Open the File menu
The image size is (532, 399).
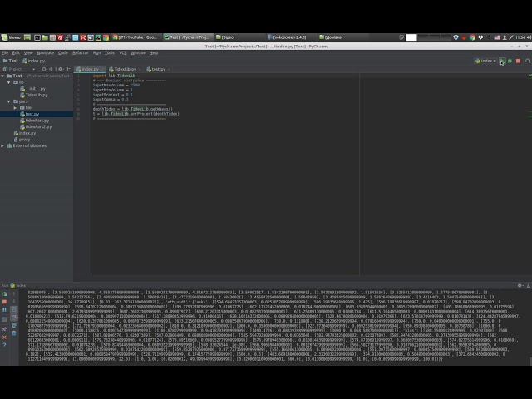coord(5,53)
